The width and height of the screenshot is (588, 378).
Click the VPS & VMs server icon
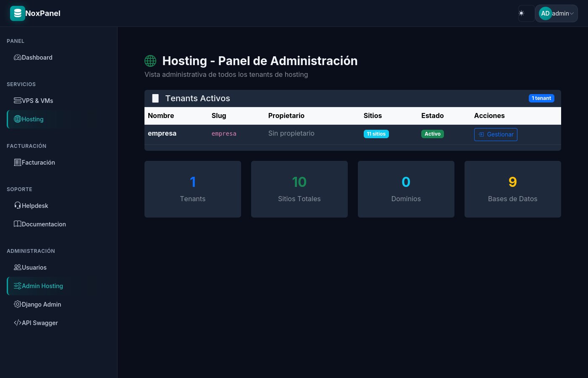(x=18, y=101)
